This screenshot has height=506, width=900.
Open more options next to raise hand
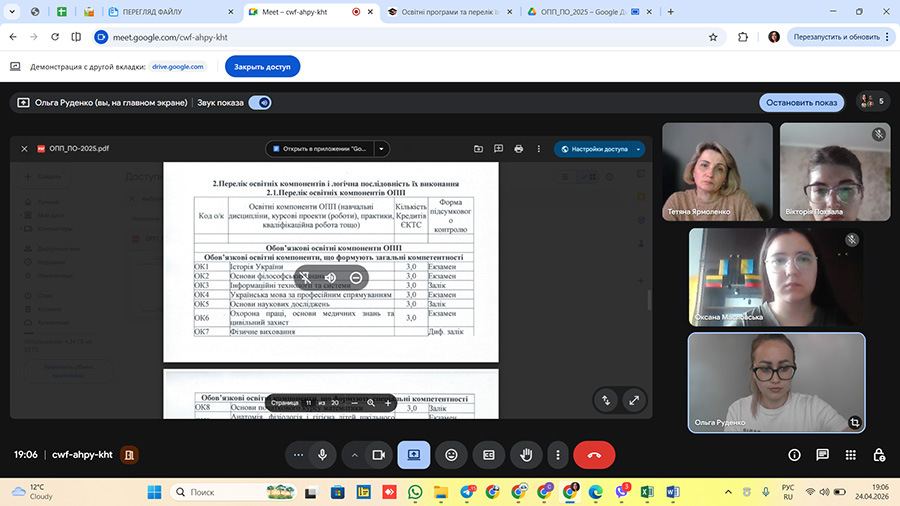[558, 455]
